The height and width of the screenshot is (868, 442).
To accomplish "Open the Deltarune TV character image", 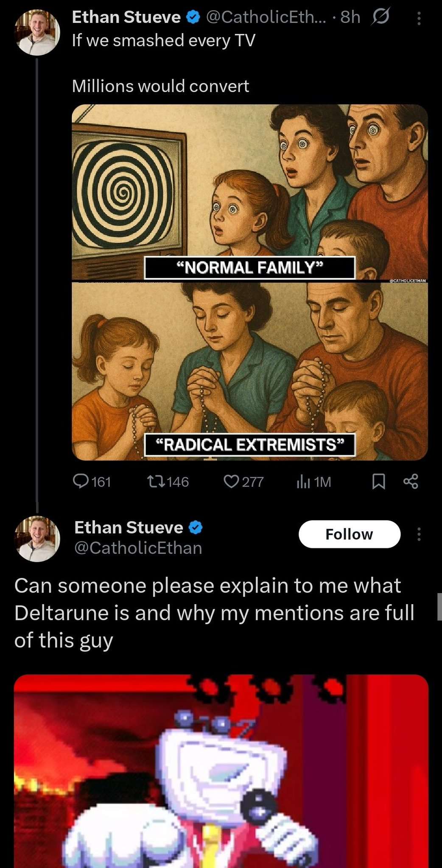I will [x=221, y=771].
